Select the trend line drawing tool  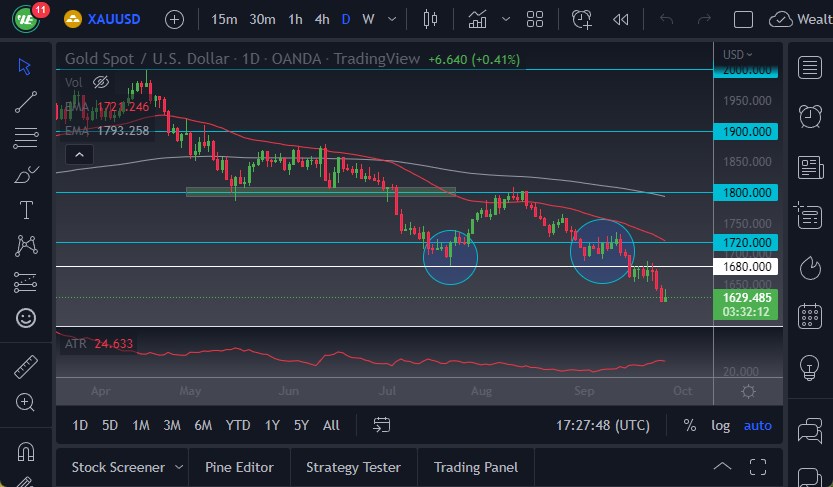tap(26, 102)
